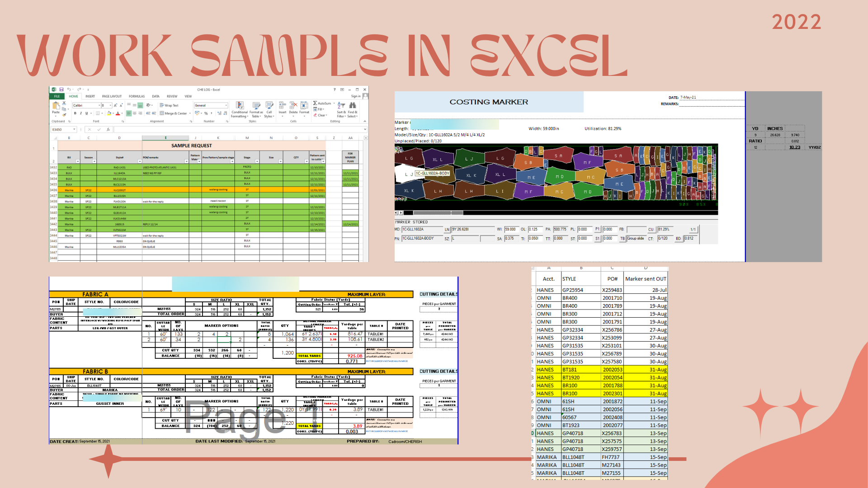Toggle Bold formatting
This screenshot has width=868, height=488.
coord(75,113)
